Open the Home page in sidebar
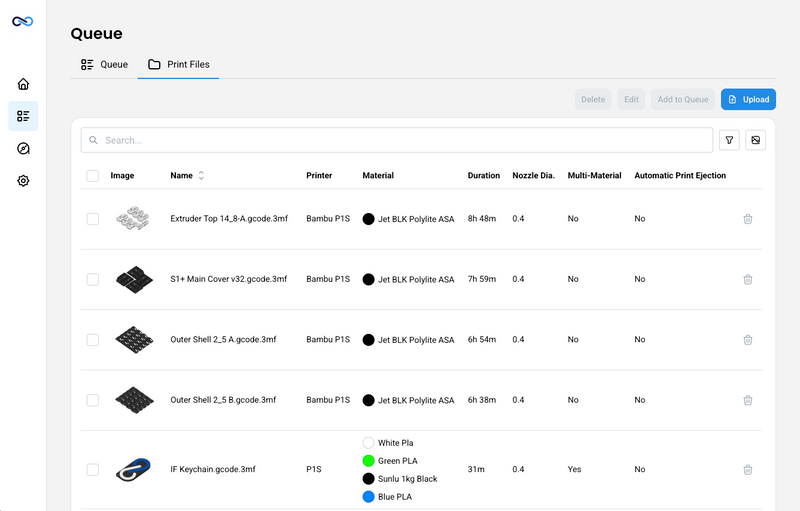800x511 pixels. pos(23,84)
